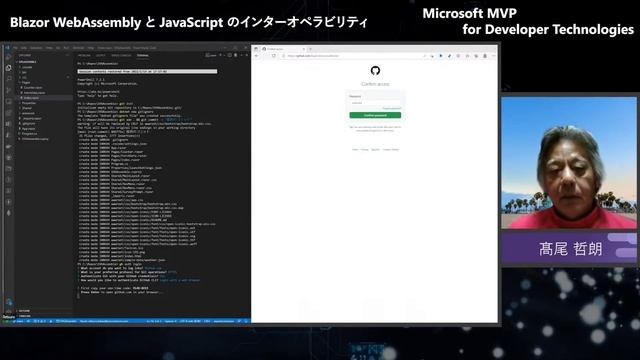
Task: Open the Contact GitHub footer link
Action: pos(391,149)
